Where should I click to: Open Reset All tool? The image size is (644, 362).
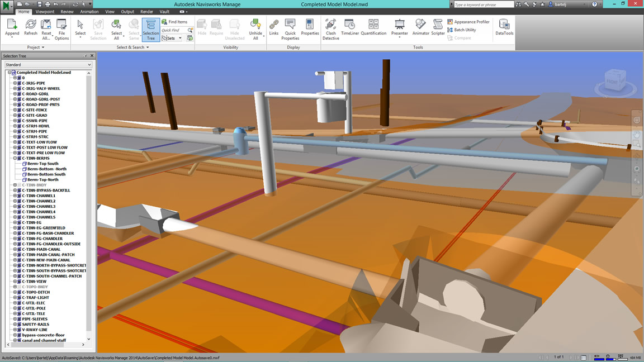46,29
